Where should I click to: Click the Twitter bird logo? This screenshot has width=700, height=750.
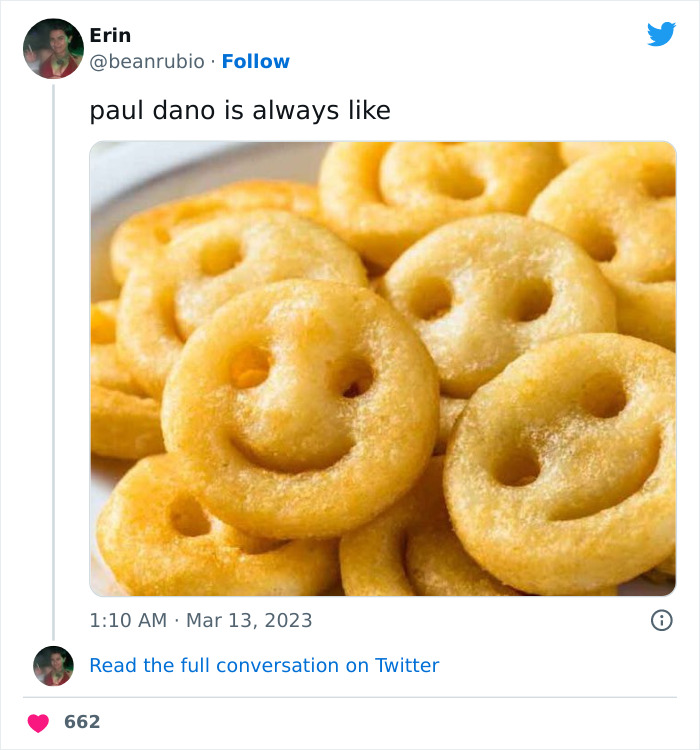click(x=661, y=34)
